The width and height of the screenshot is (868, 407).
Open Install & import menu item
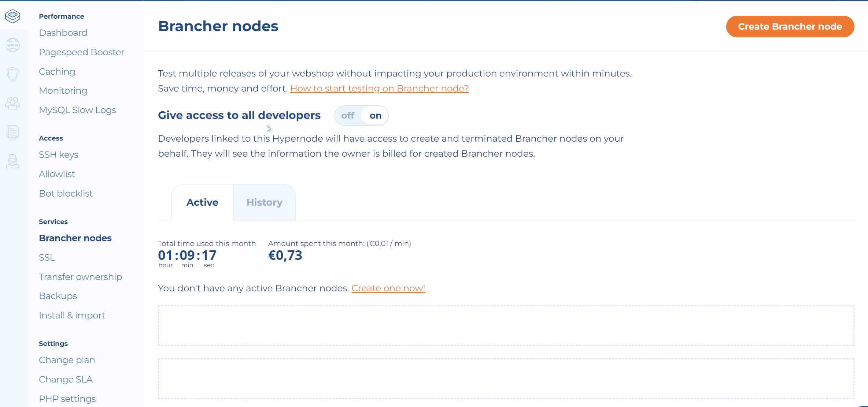(72, 315)
